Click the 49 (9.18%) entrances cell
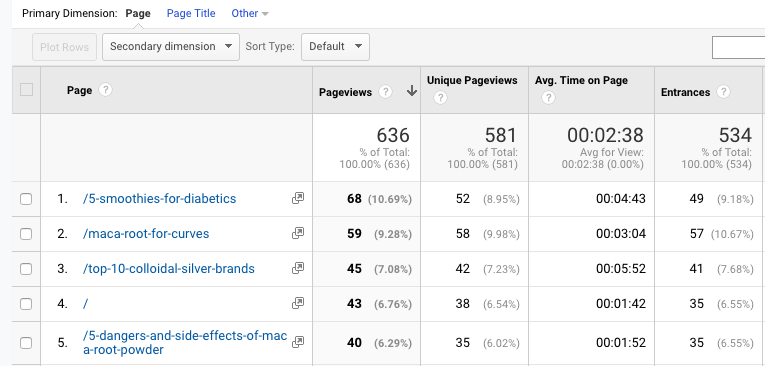This screenshot has height=366, width=765. click(x=708, y=199)
